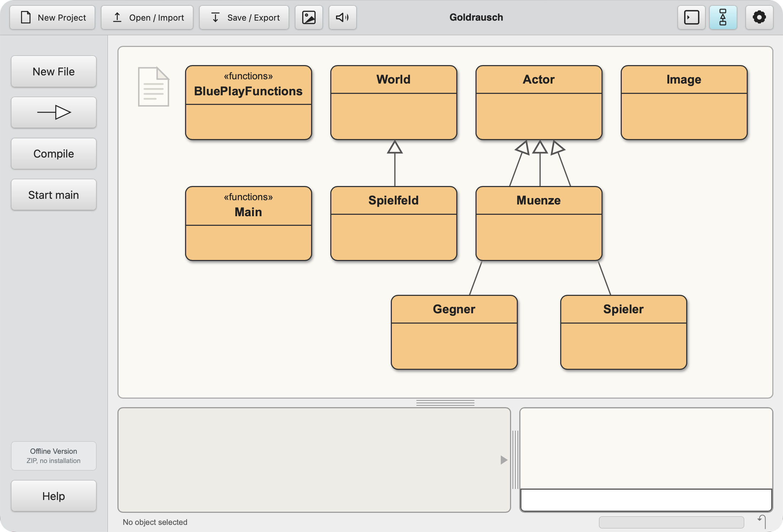
Task: Toggle the class diagram view icon
Action: click(723, 17)
